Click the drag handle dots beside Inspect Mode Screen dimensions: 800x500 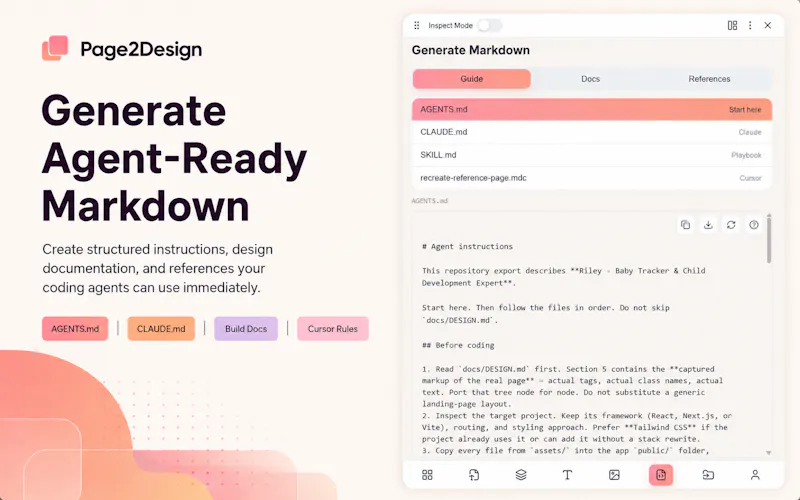pyautogui.click(x=417, y=26)
